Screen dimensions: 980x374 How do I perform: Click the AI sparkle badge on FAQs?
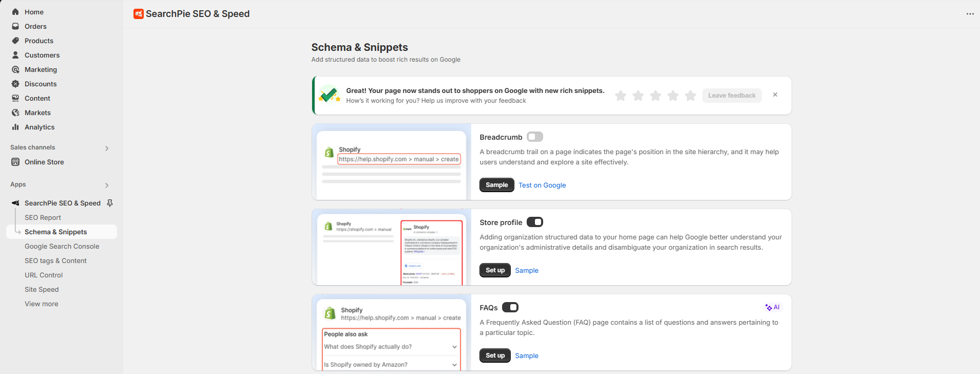(773, 307)
